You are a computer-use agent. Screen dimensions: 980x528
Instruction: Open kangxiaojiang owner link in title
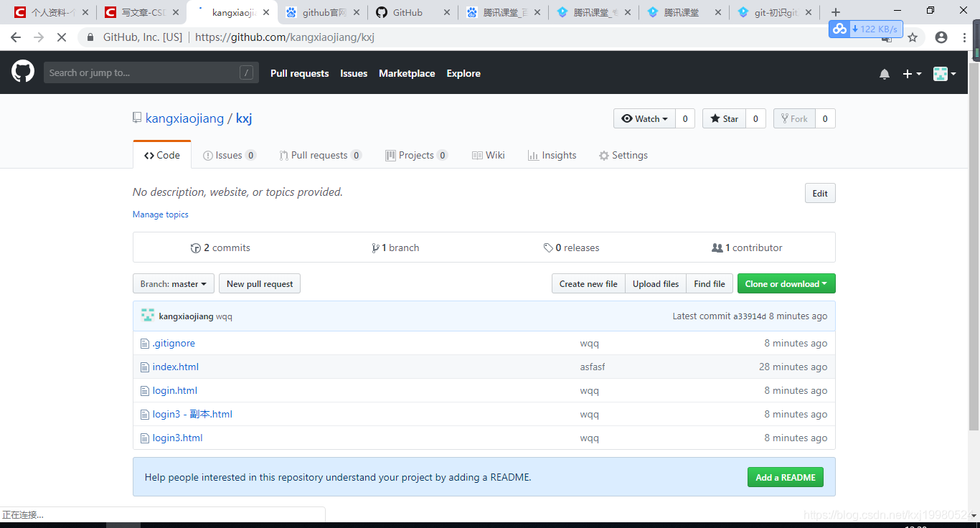[185, 118]
